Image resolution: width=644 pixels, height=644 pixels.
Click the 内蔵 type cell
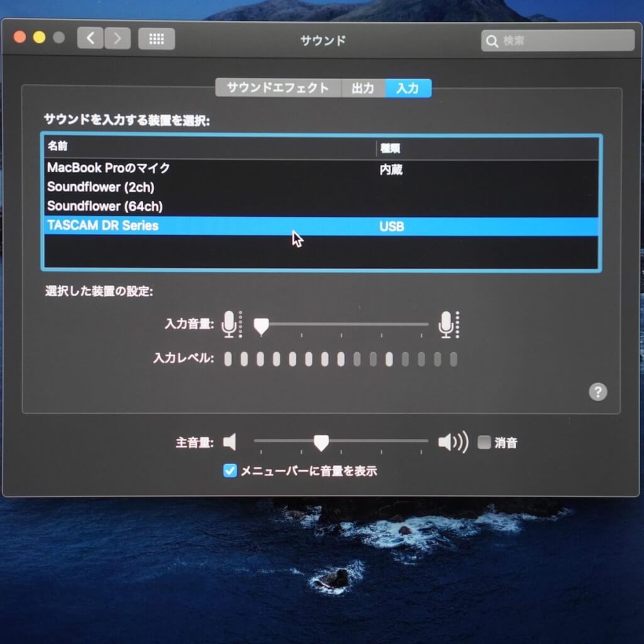(x=391, y=169)
